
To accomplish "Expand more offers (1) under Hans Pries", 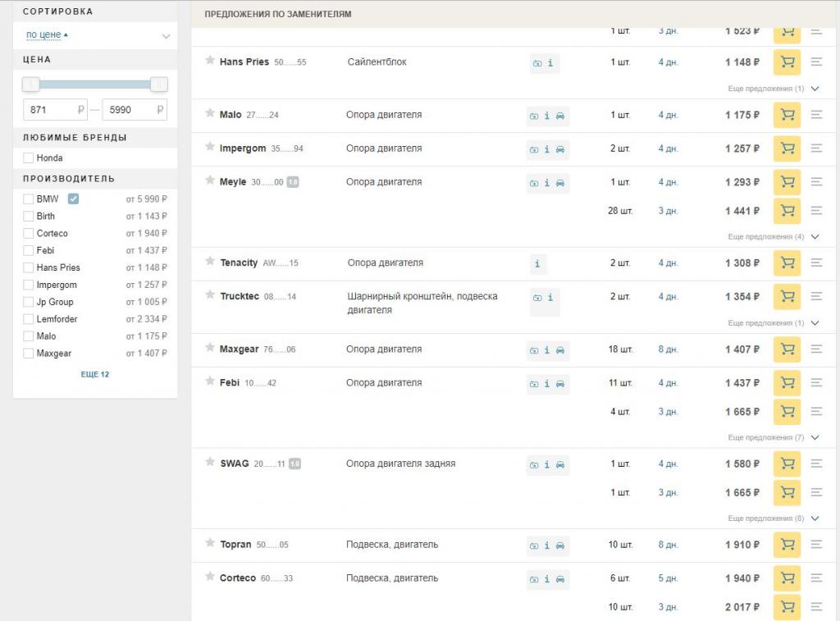I will [773, 89].
